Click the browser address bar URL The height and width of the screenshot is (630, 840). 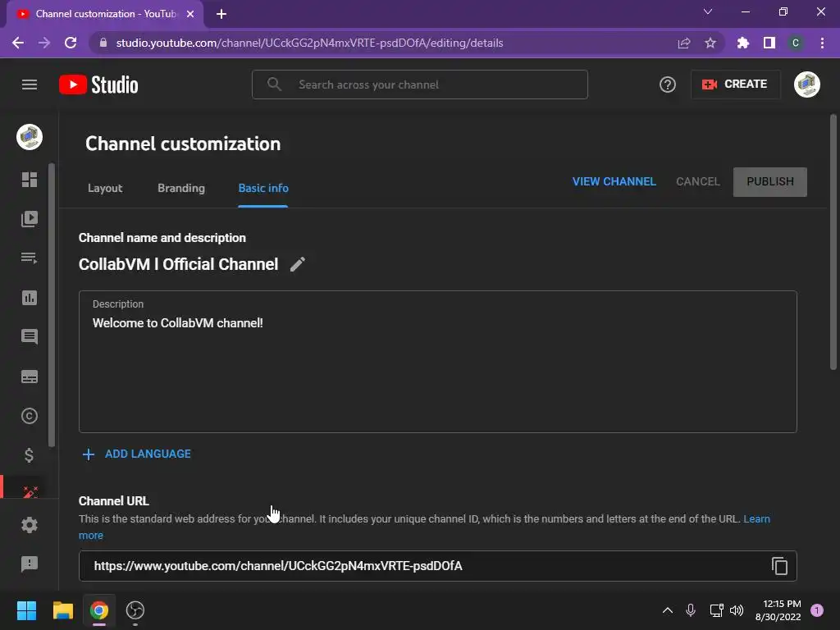[309, 43]
